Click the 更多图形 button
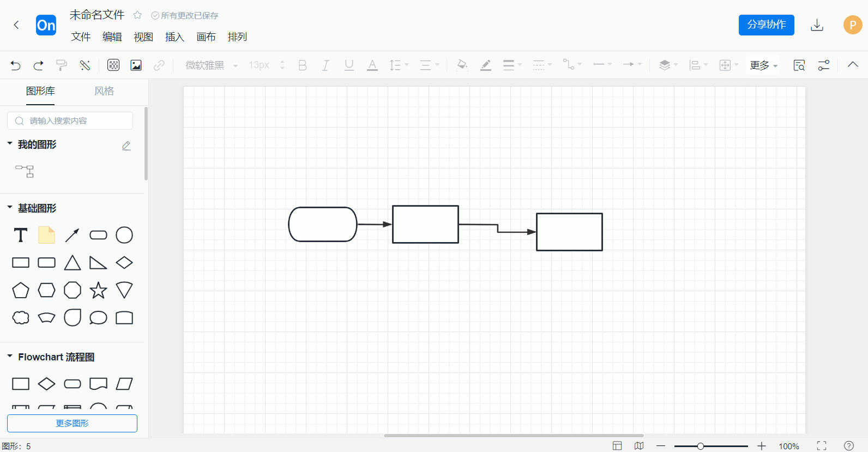This screenshot has width=868, height=452. pyautogui.click(x=72, y=423)
